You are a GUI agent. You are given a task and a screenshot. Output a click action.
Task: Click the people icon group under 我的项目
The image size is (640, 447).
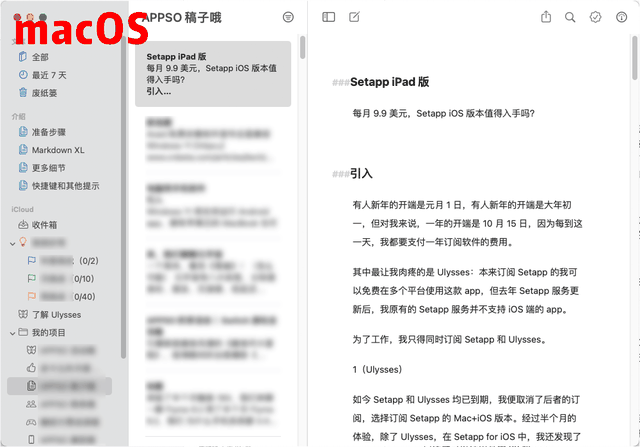(31, 404)
